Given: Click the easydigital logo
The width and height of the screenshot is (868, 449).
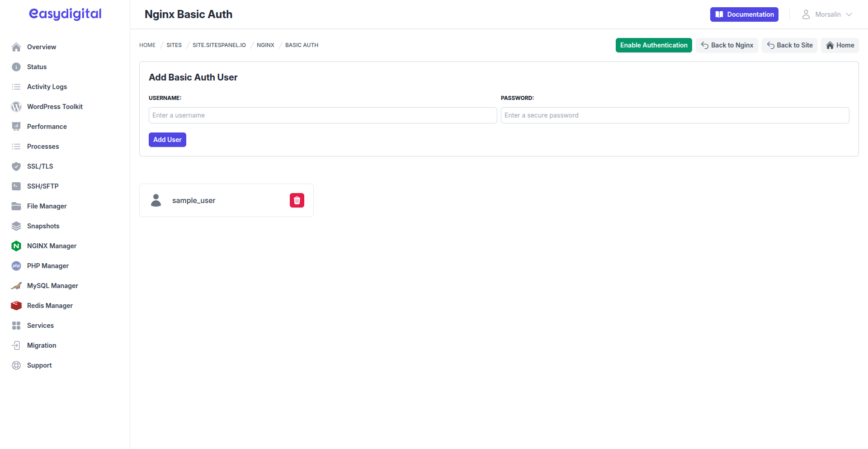Looking at the screenshot, I should pos(65,14).
